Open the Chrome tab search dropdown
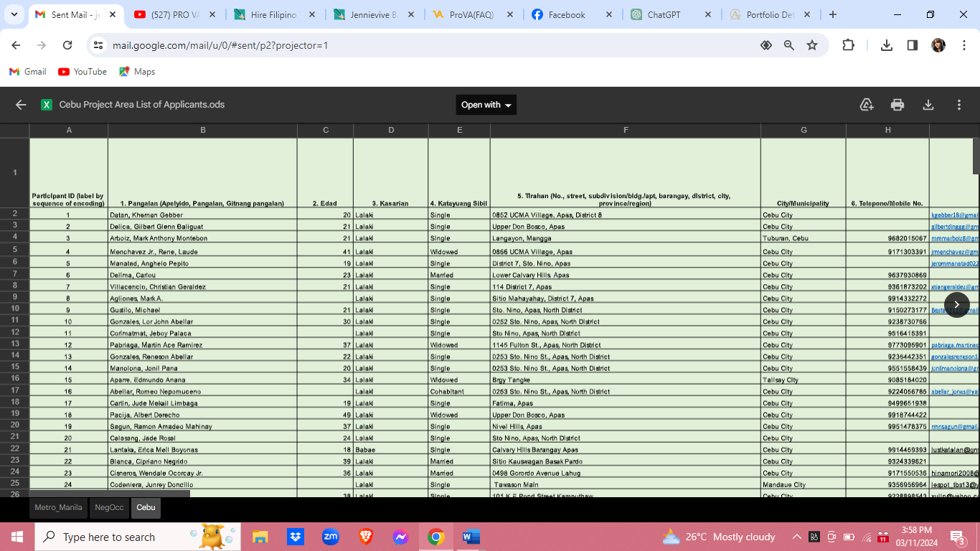Viewport: 980px width, 551px height. pyautogui.click(x=14, y=14)
